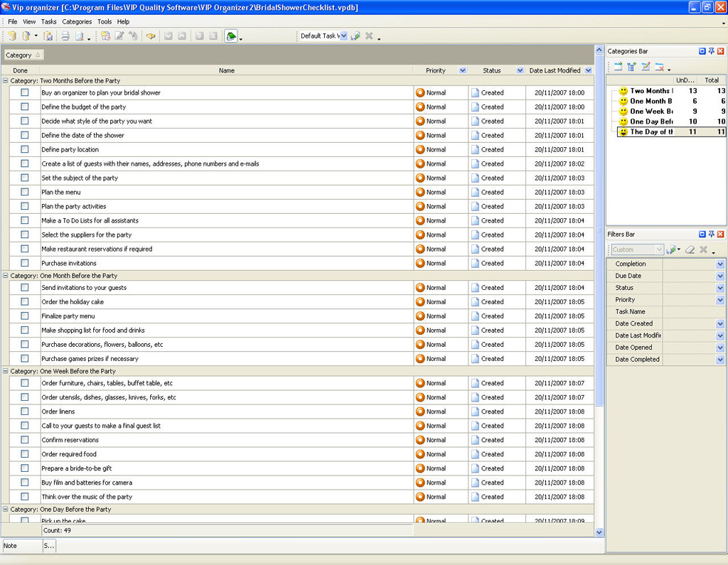
Task: Click the Print icon in the main toolbar
Action: point(65,36)
